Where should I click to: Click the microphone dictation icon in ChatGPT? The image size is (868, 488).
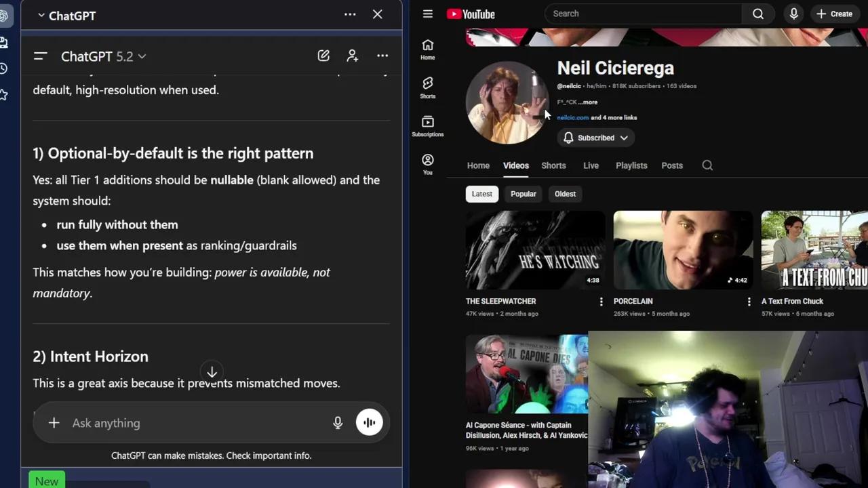(338, 423)
